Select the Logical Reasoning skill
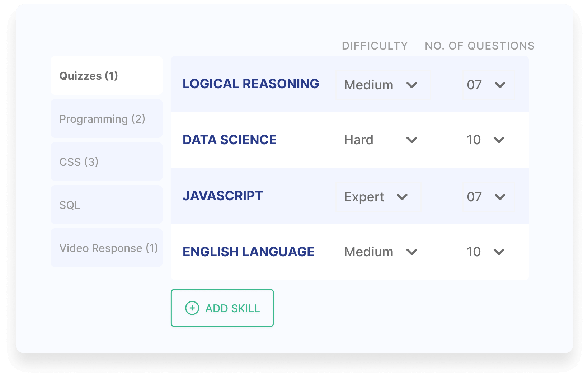Viewport: 588px width, 379px height. point(250,84)
